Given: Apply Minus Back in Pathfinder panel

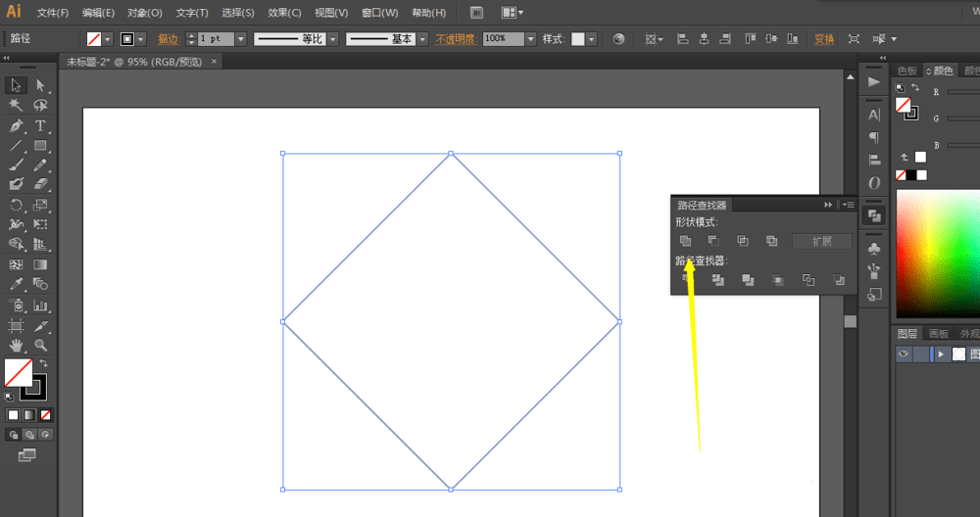Looking at the screenshot, I should click(838, 280).
